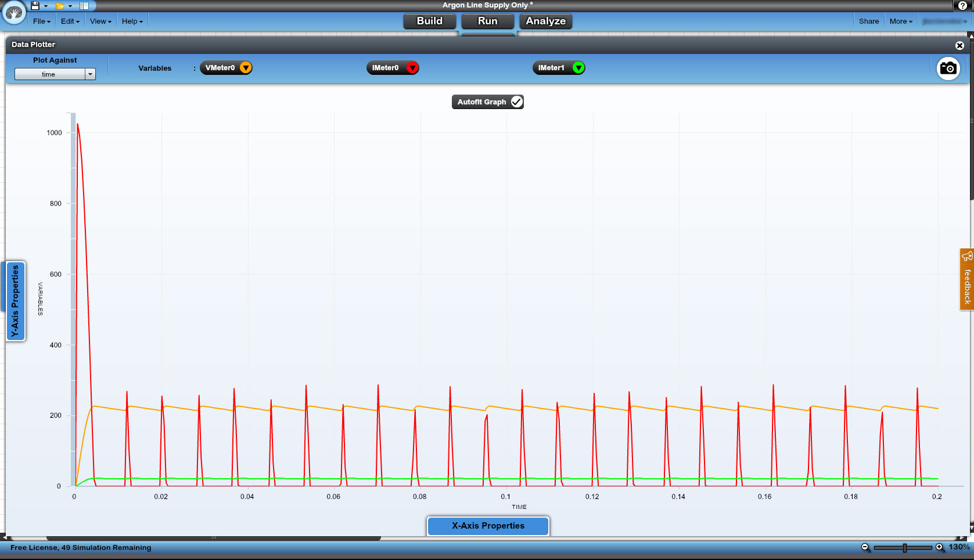Close the Data Plotter panel
The width and height of the screenshot is (974, 560).
959,45
